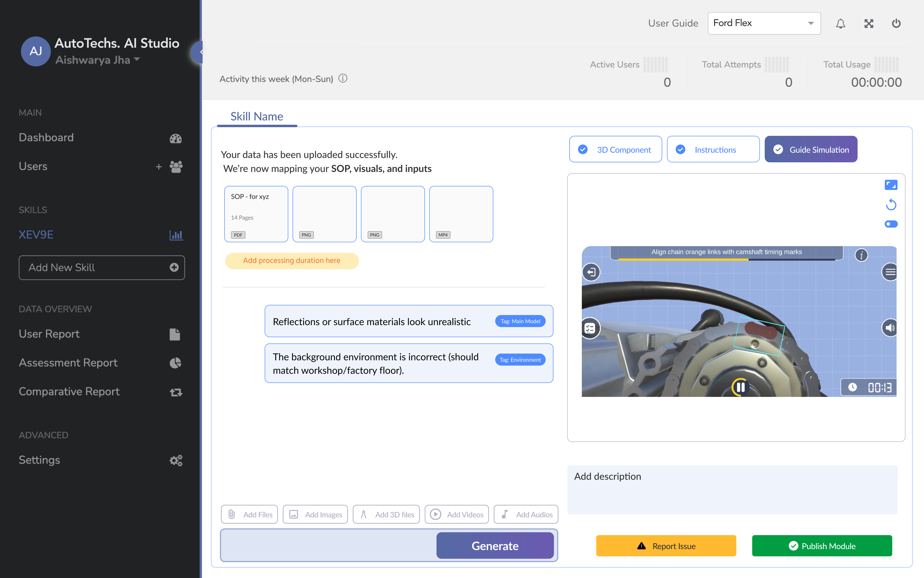Toggle the 3D Component checkbox chip
Screen dimensions: 924x578
(616, 150)
